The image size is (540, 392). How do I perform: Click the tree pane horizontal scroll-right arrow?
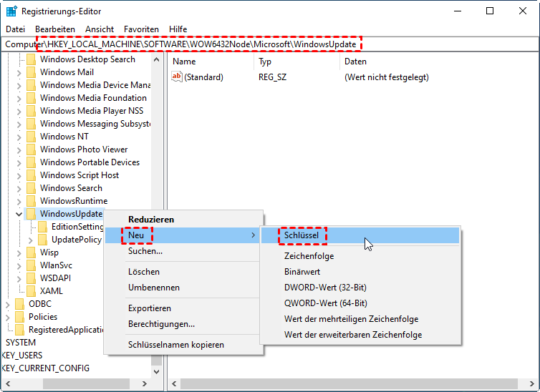point(145,383)
